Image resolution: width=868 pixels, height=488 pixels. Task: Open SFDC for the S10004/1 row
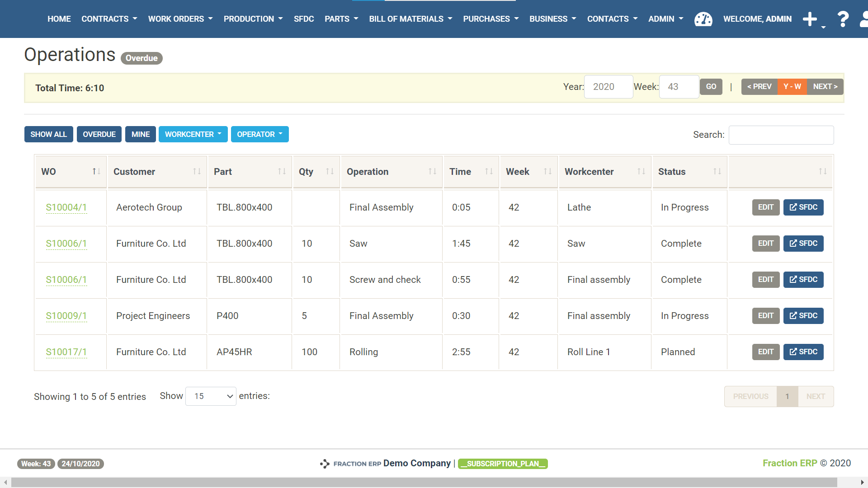(803, 207)
